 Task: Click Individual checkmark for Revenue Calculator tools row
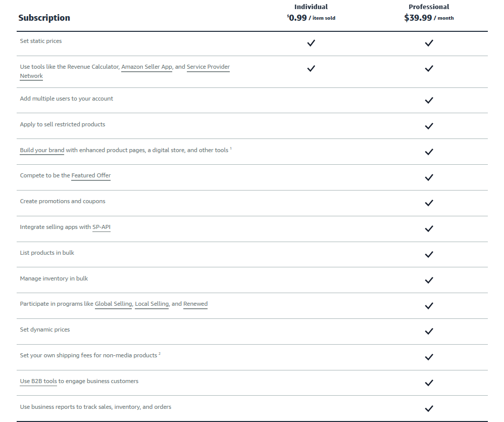[x=311, y=68]
